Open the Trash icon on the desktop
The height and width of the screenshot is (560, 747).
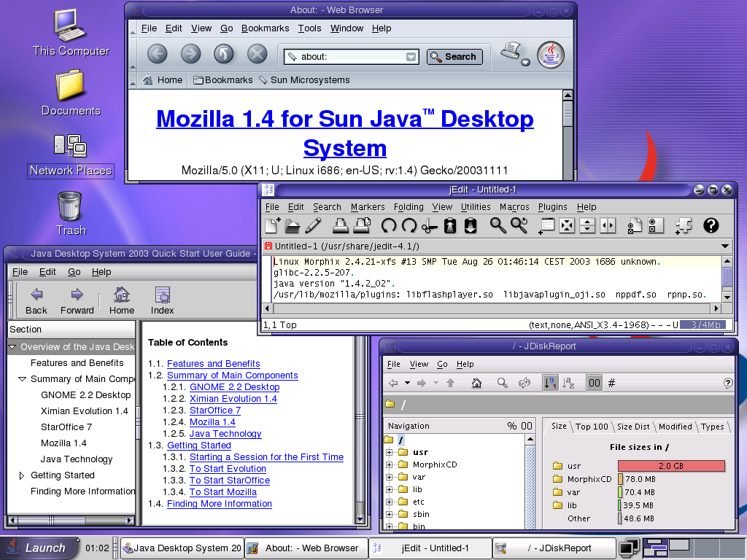click(71, 214)
